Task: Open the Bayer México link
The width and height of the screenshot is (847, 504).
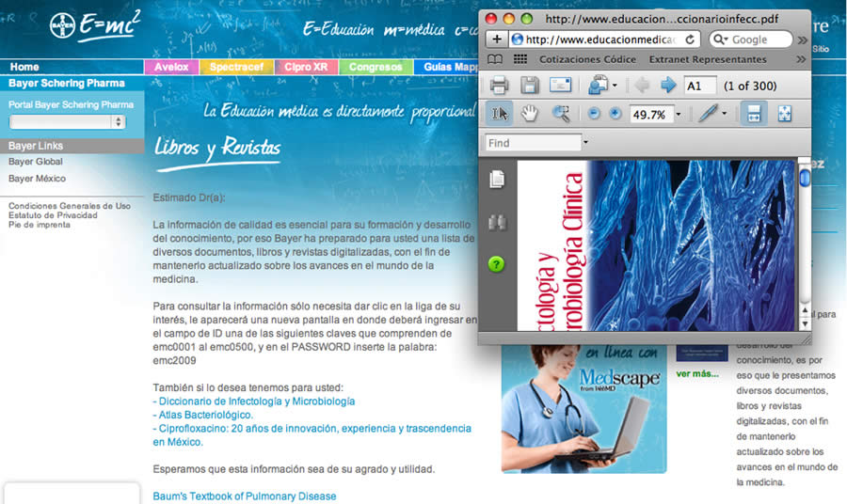Action: pyautogui.click(x=37, y=178)
